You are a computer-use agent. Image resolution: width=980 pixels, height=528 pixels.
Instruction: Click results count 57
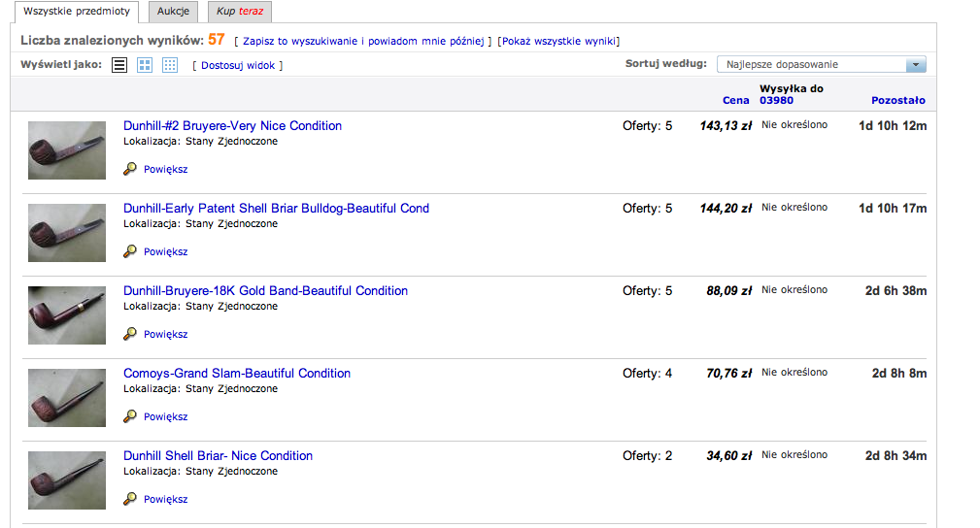(x=217, y=40)
